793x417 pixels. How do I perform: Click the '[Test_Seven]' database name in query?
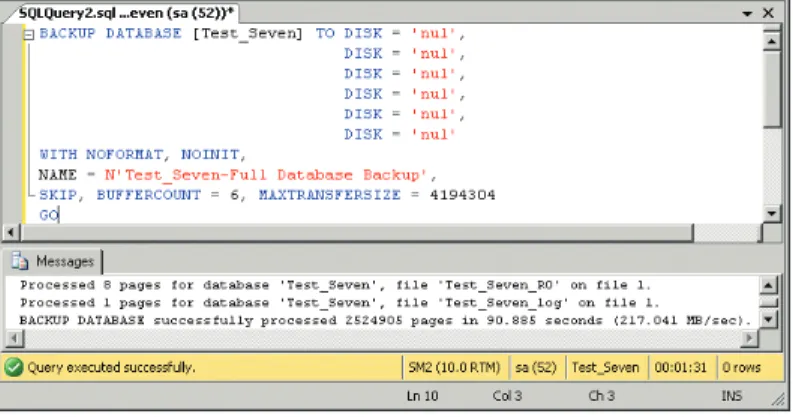coord(248,34)
